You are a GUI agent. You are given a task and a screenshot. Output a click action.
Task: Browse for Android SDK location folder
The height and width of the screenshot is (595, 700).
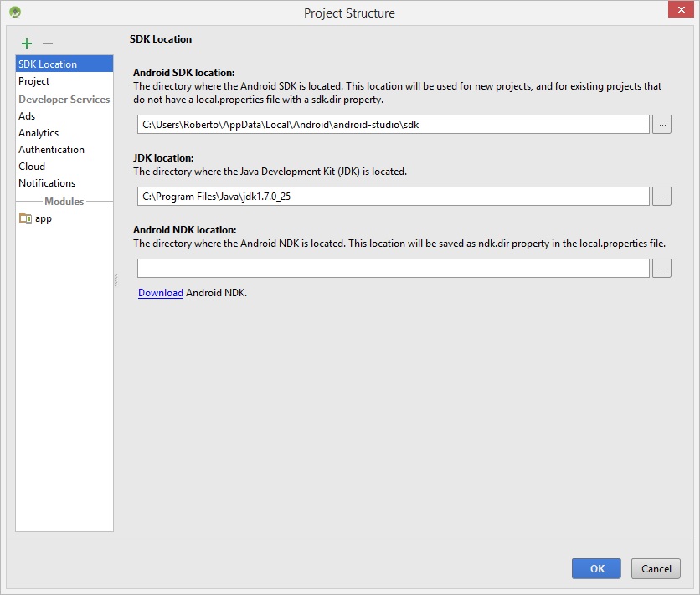(661, 124)
